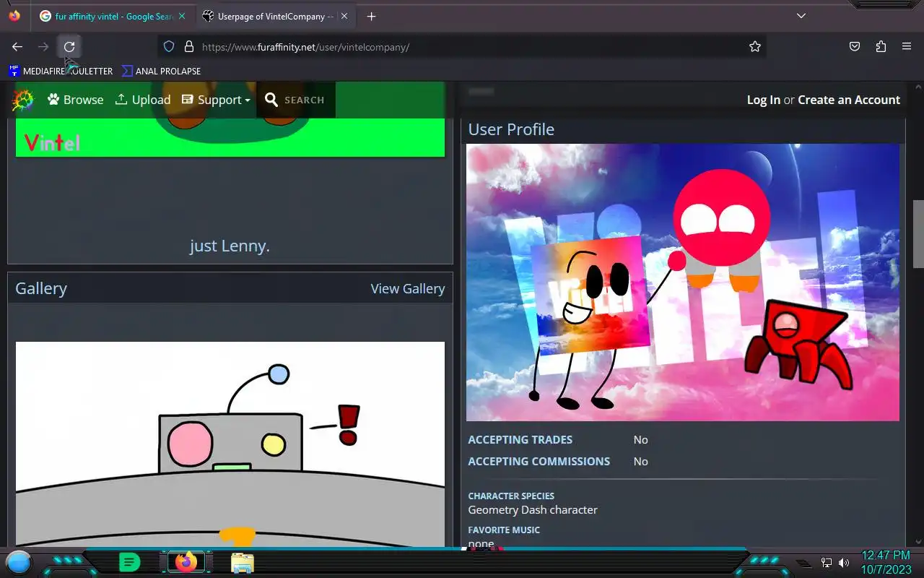Open the Firefox hamburger menu
The height and width of the screenshot is (578, 924).
[x=907, y=47]
